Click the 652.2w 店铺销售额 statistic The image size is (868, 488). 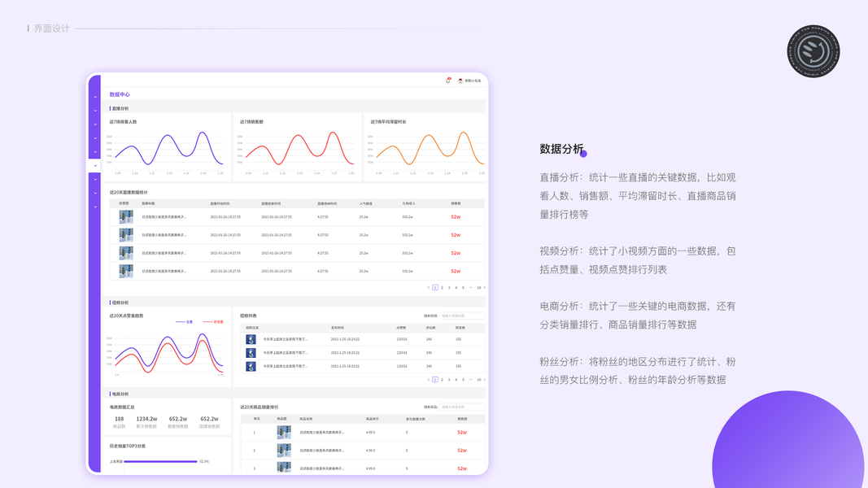pos(209,422)
